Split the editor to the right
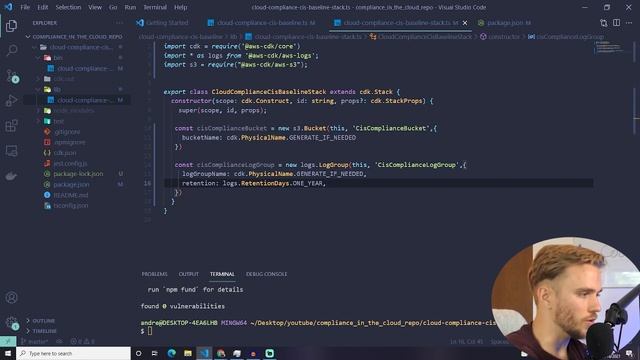Viewport: 640px width, 360px height. click(x=616, y=23)
